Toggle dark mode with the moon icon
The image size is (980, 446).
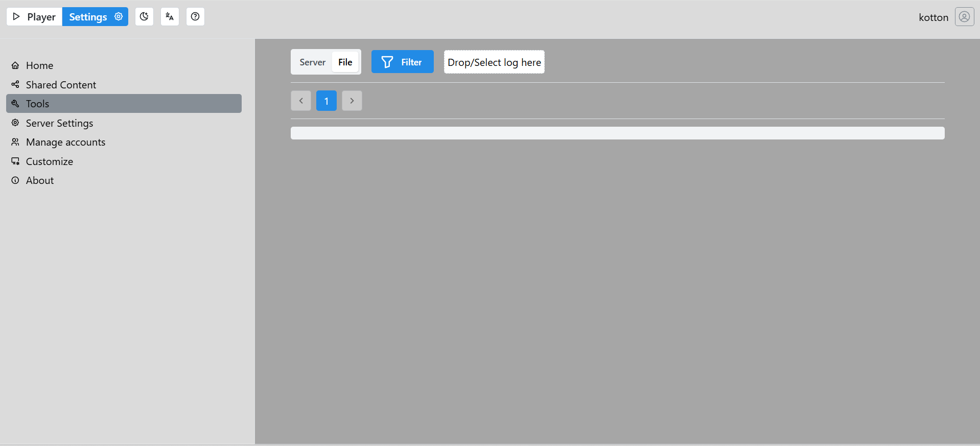(x=144, y=17)
